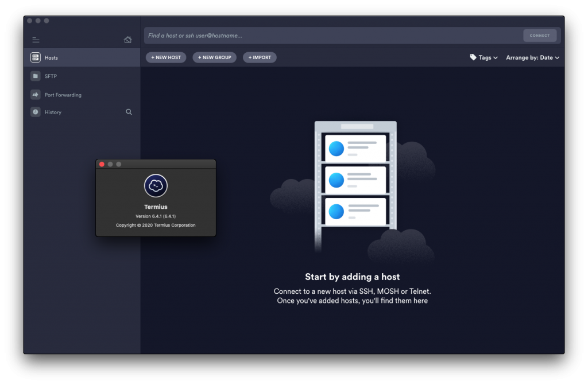The height and width of the screenshot is (385, 588).
Task: Expand the Tags dropdown
Action: click(x=483, y=57)
